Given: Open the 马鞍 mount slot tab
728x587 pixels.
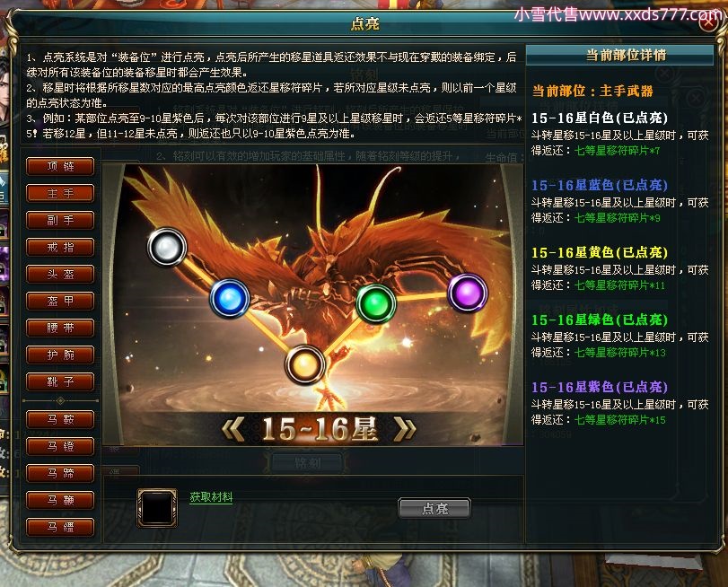Looking at the screenshot, I should tap(60, 419).
